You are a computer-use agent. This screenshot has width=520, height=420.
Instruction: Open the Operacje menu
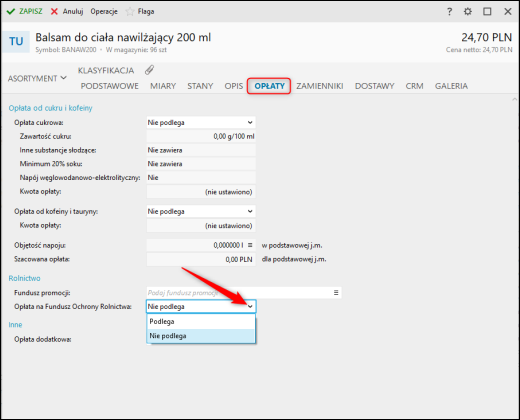click(x=104, y=12)
